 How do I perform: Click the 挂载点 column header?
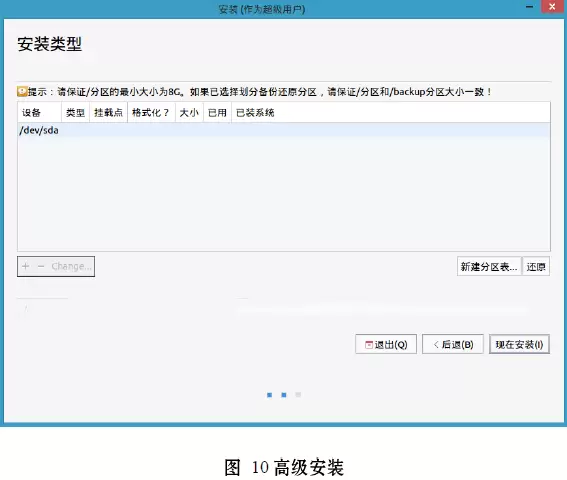point(108,112)
